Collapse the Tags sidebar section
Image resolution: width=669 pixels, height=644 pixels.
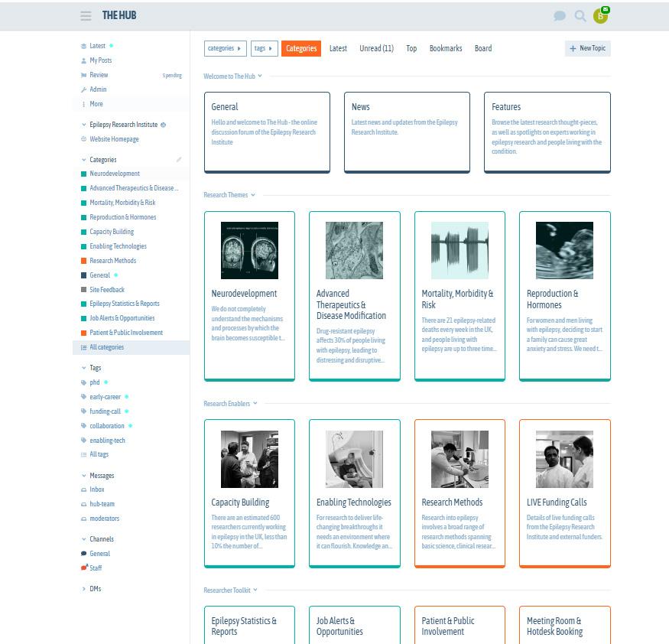(x=83, y=368)
